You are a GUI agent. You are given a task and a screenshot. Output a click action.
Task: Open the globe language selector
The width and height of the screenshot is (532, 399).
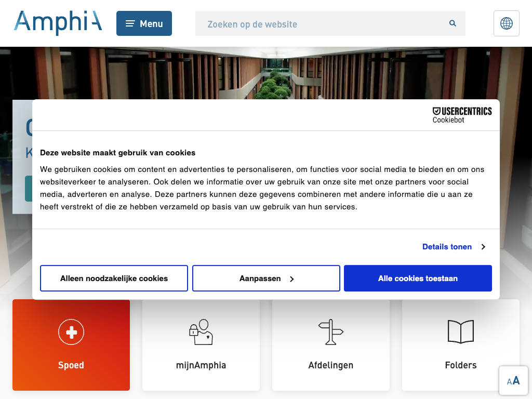506,23
